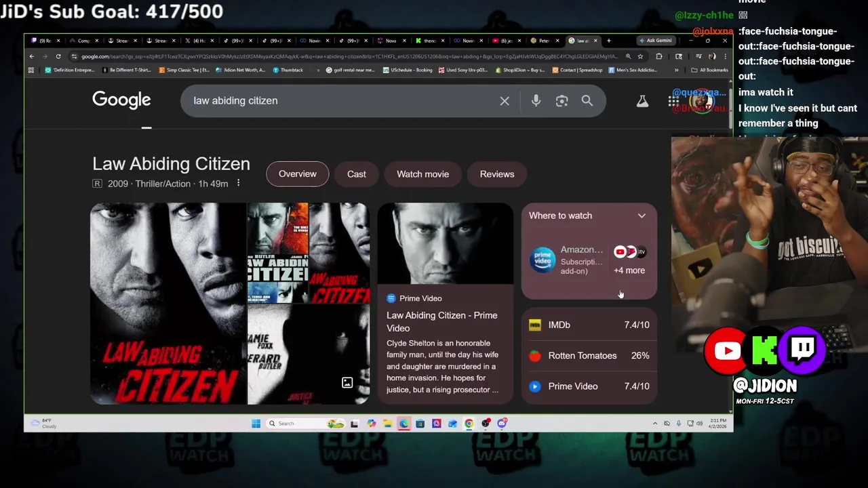868x488 pixels.
Task: Open the Prime Video card Gerard Butler thumbnail
Action: pyautogui.click(x=446, y=244)
